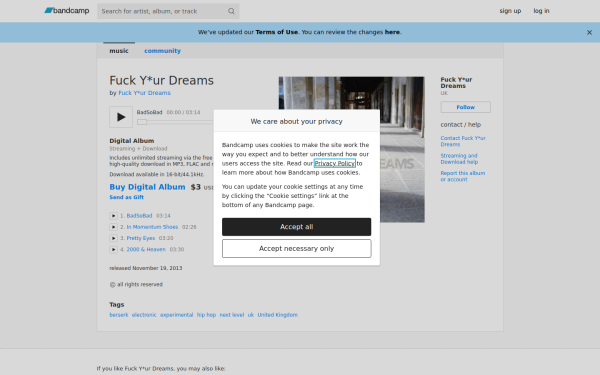Click the uk tag
This screenshot has width=600, height=375.
(251, 315)
